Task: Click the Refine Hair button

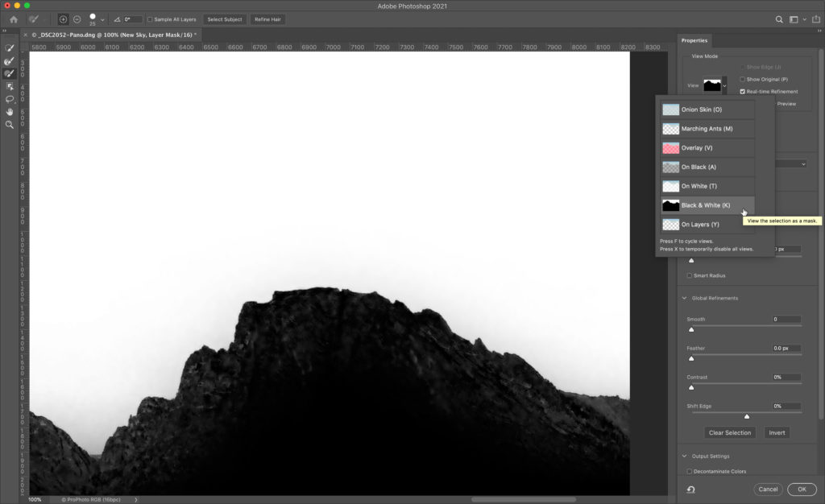Action: [267, 19]
